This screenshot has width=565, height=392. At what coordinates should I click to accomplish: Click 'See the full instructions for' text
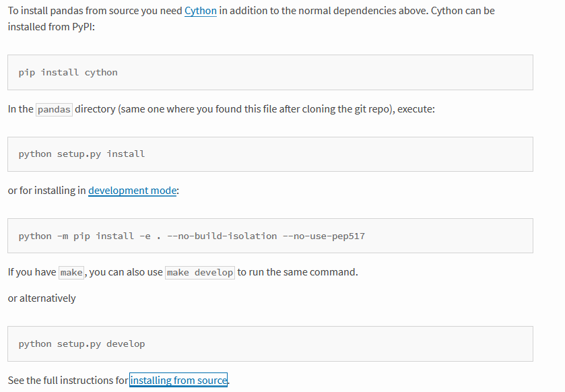68,381
